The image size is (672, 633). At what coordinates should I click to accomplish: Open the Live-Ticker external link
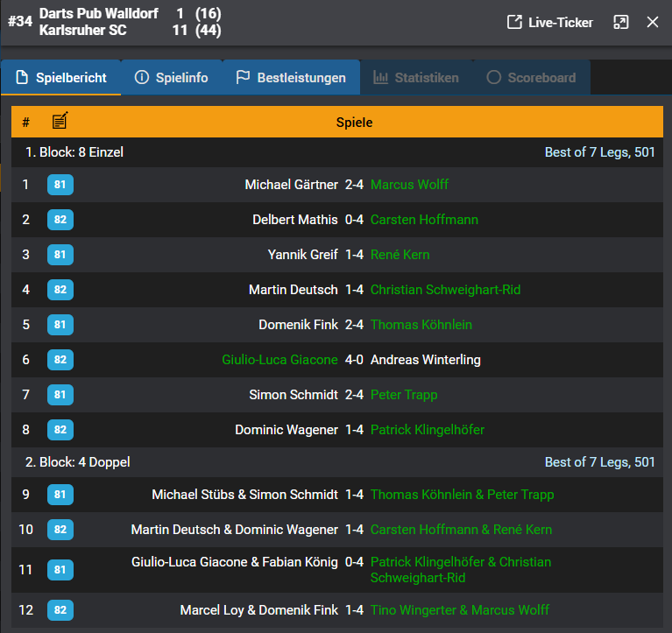pos(550,23)
